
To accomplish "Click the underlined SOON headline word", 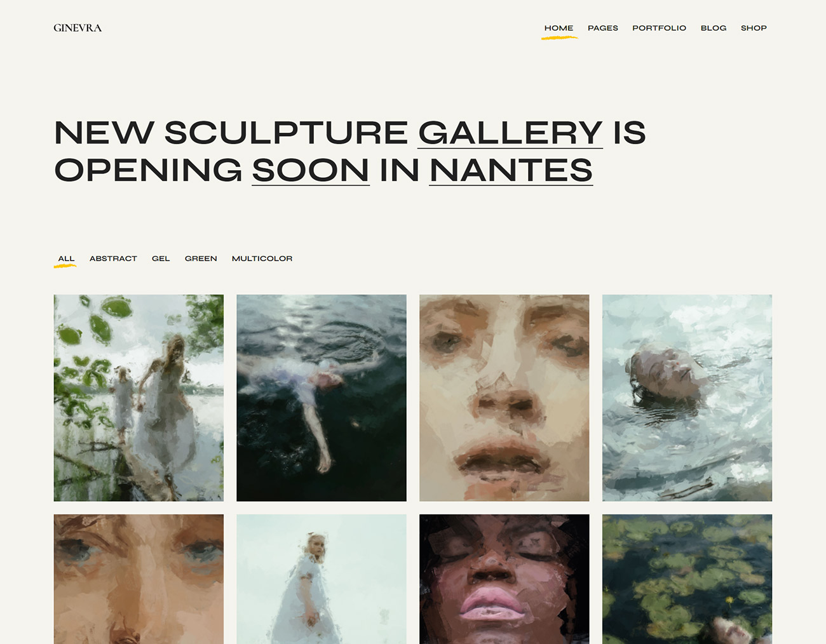I will tap(311, 170).
